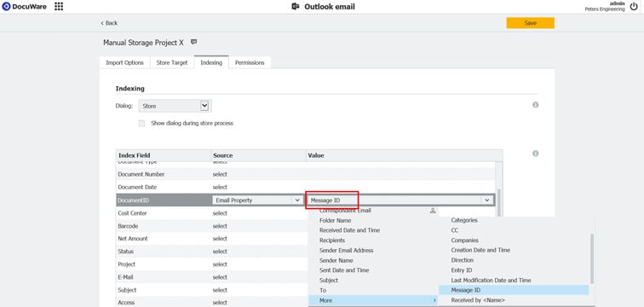This screenshot has height=307, width=644.
Task: Choose Folder Name from value list
Action: (335, 220)
